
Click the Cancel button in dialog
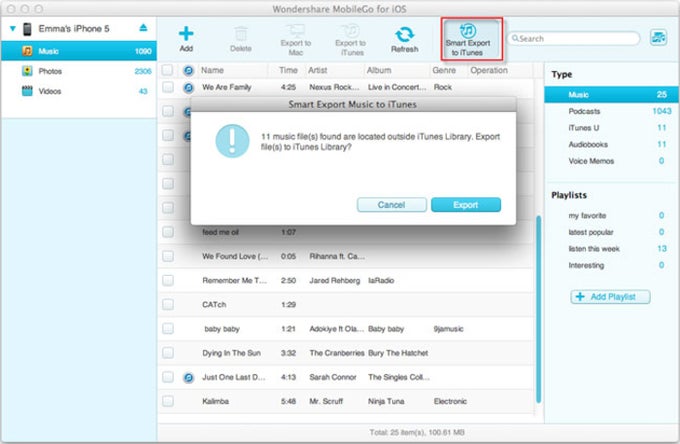(392, 205)
